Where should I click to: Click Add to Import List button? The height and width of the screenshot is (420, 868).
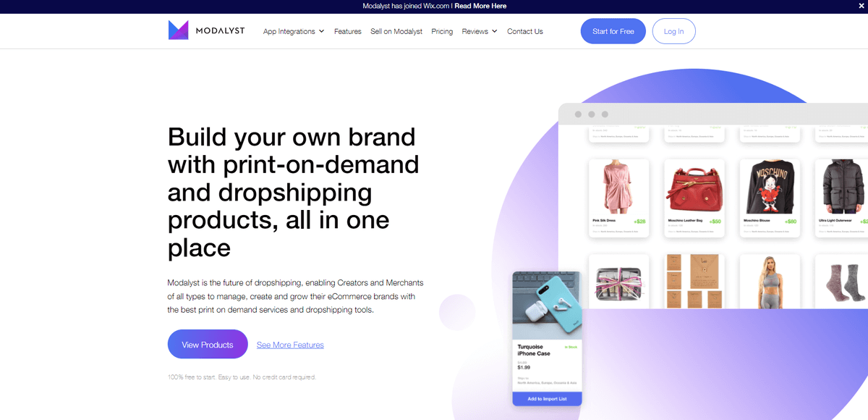click(547, 399)
